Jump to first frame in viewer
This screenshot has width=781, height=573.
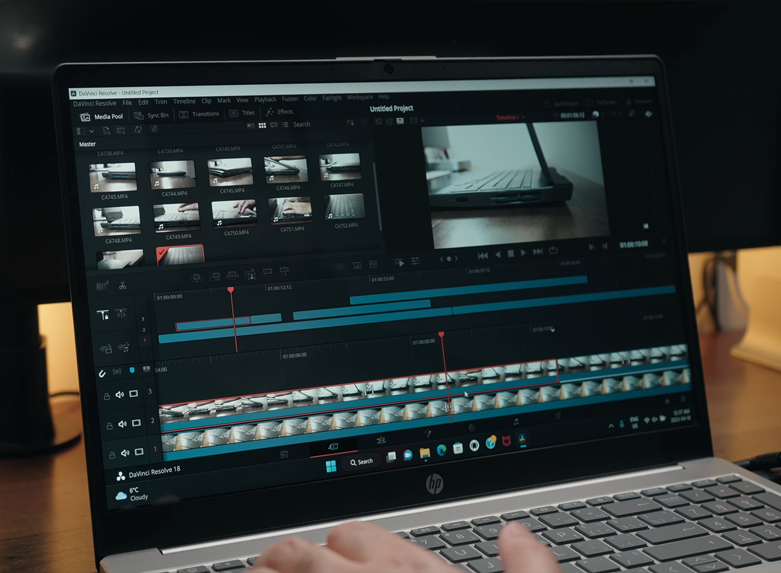tap(483, 256)
